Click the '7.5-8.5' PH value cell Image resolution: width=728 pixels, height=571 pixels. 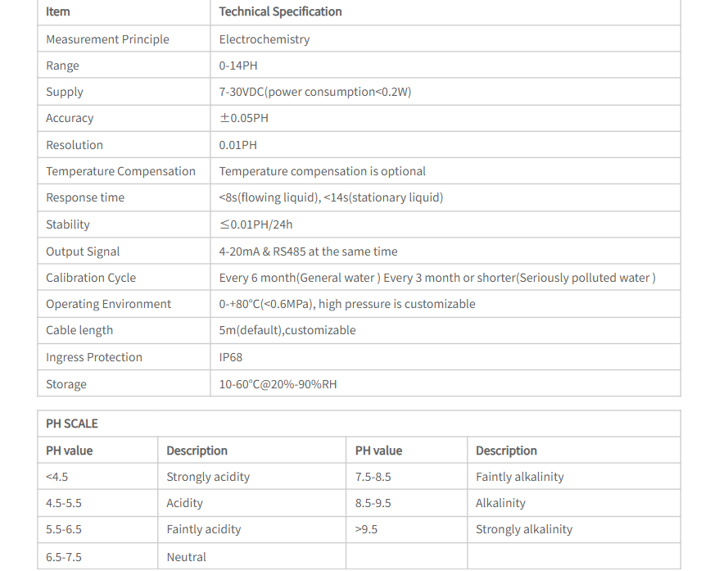[373, 477]
